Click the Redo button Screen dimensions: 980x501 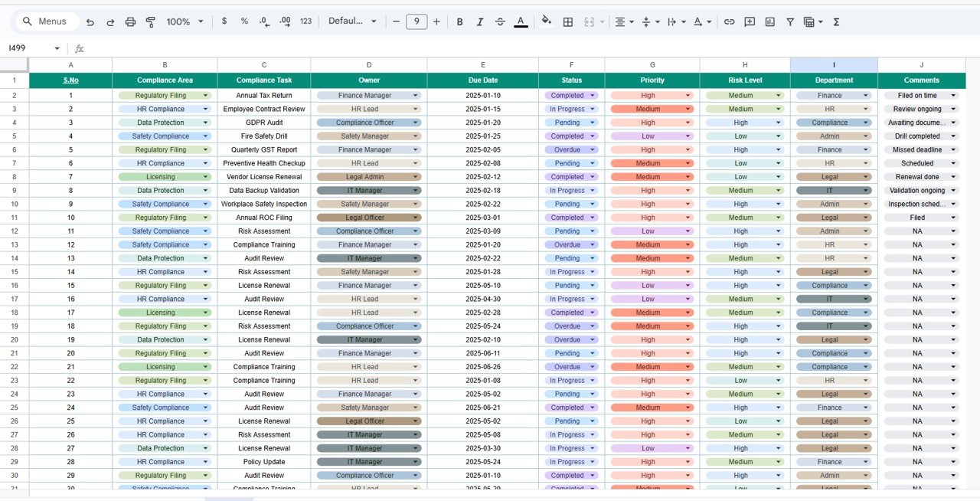109,21
